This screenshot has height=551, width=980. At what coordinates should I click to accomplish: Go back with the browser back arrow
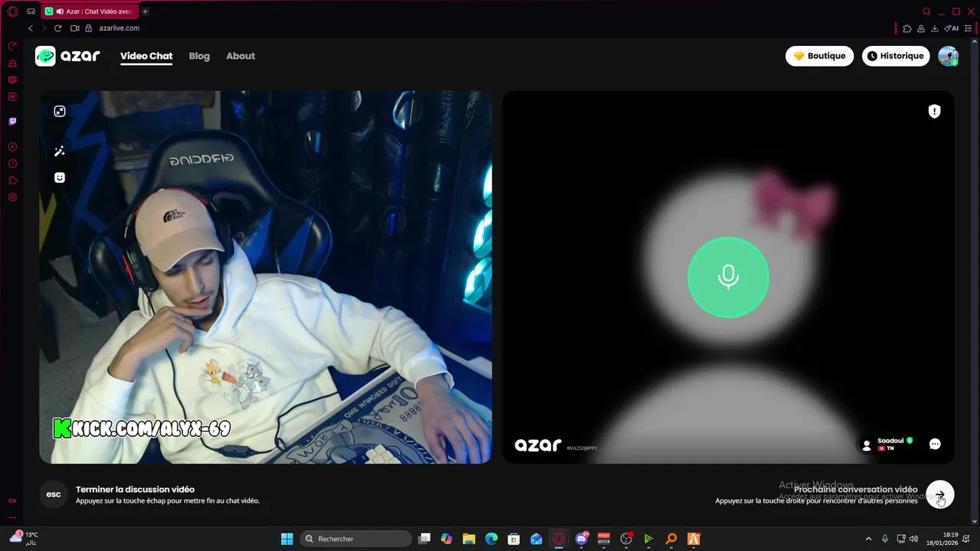(x=31, y=28)
